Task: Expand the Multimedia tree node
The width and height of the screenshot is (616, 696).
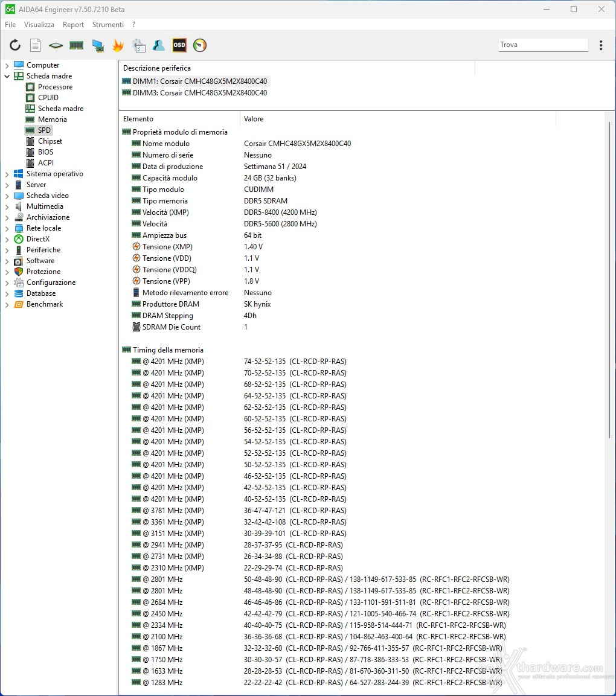Action: point(7,207)
